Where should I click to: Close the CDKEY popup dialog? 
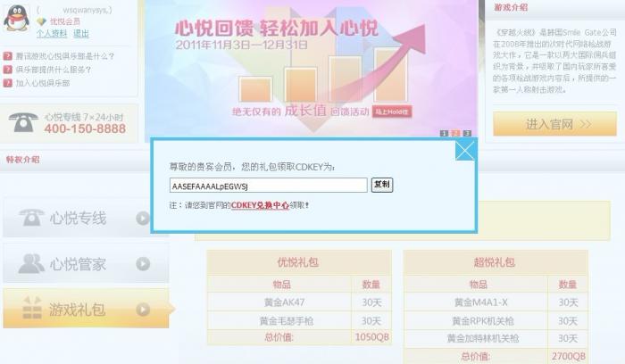465,151
